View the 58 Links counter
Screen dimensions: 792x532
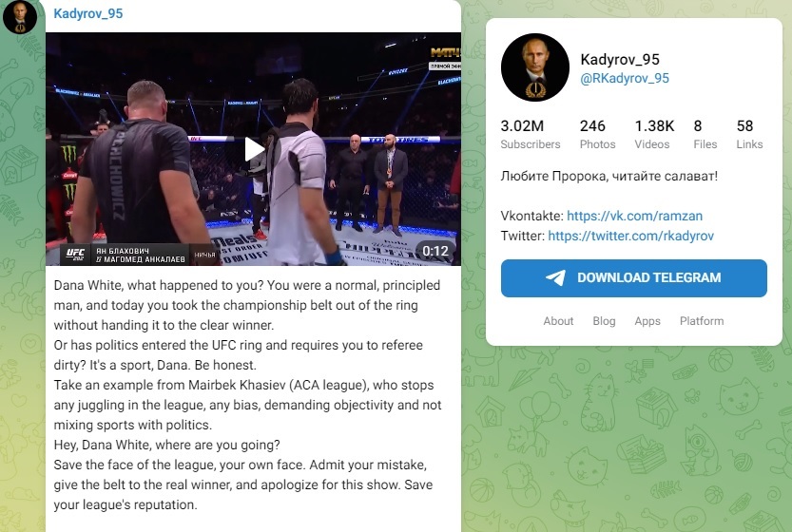tap(749, 134)
